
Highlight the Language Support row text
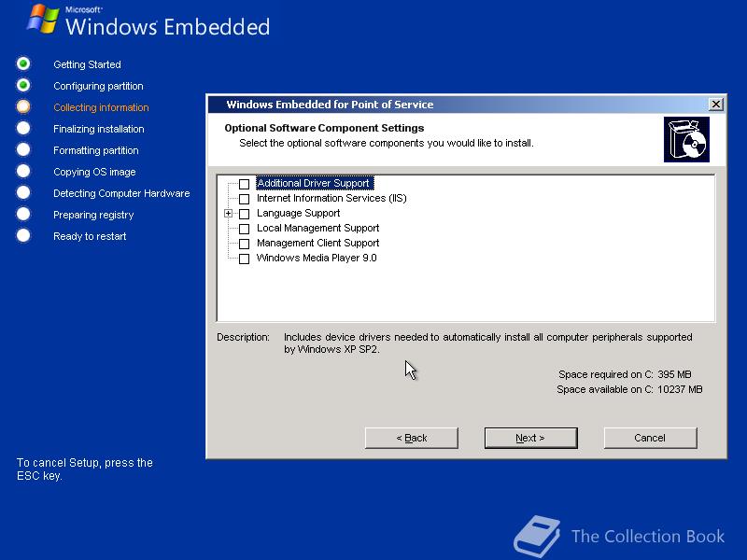pos(298,213)
